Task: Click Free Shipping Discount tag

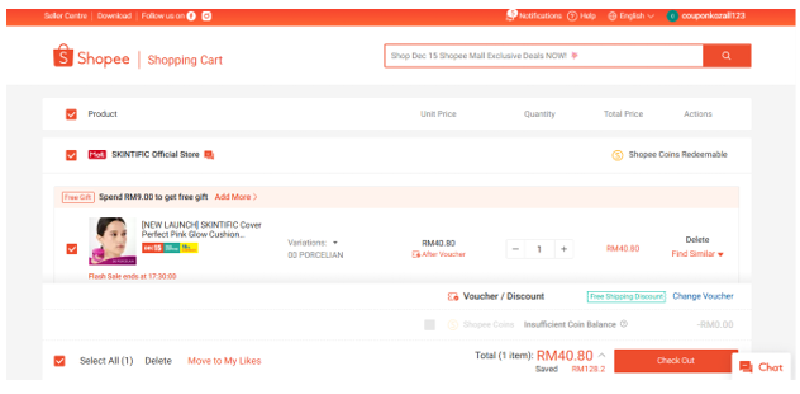Action: 627,297
